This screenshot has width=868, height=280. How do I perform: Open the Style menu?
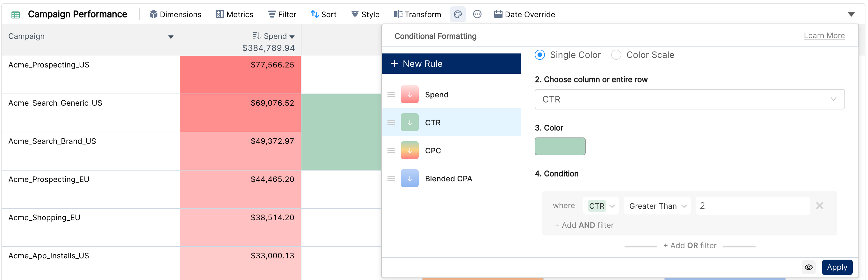pos(365,14)
